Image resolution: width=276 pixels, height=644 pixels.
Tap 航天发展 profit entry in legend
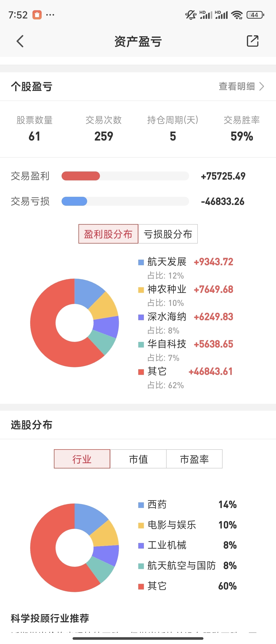167,262
